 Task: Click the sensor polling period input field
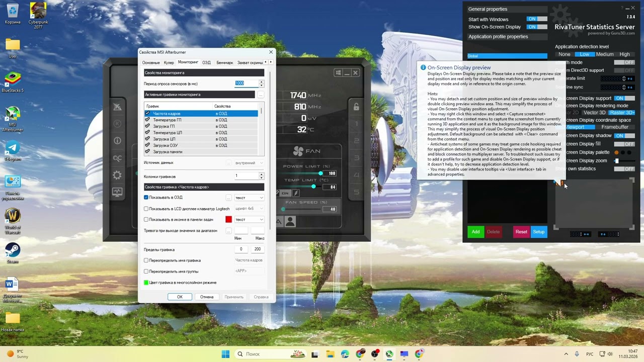247,83
